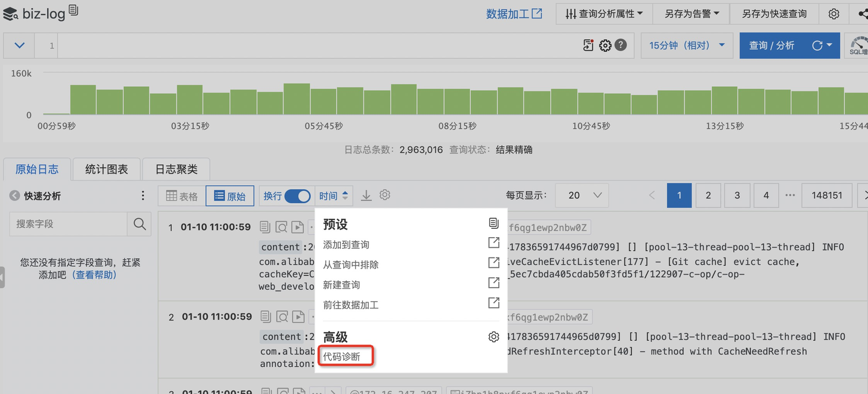Go to page 3
The height and width of the screenshot is (394, 868).
737,196
